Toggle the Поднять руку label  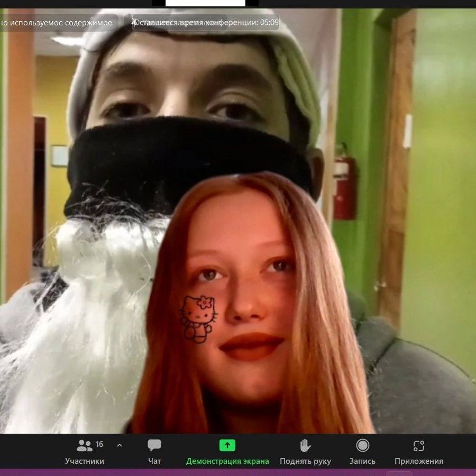(x=305, y=461)
